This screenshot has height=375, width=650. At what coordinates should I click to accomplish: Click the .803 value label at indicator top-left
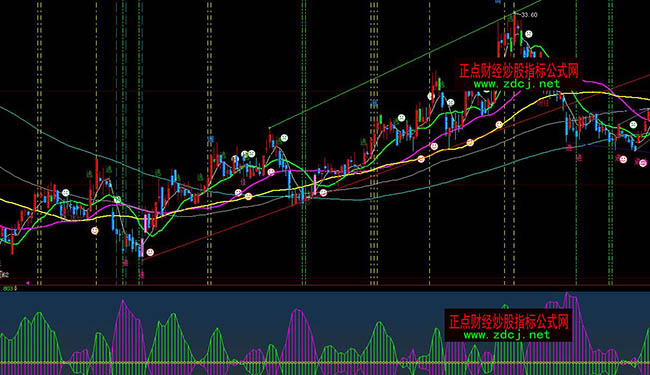coord(7,288)
